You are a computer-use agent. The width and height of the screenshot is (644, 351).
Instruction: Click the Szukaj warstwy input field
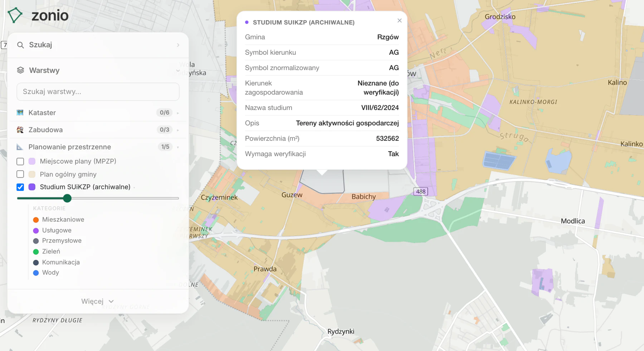[x=98, y=92]
